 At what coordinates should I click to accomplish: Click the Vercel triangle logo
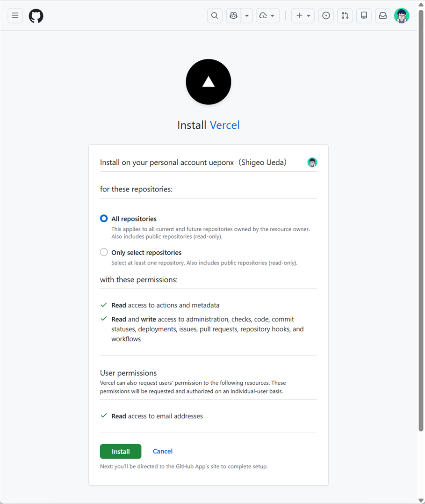click(209, 82)
